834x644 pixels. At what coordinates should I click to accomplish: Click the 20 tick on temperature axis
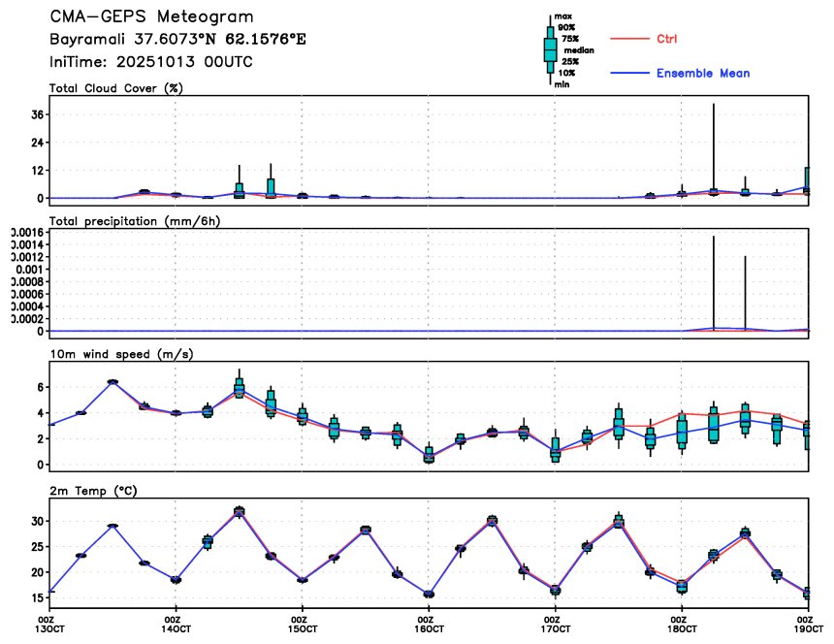(37, 572)
